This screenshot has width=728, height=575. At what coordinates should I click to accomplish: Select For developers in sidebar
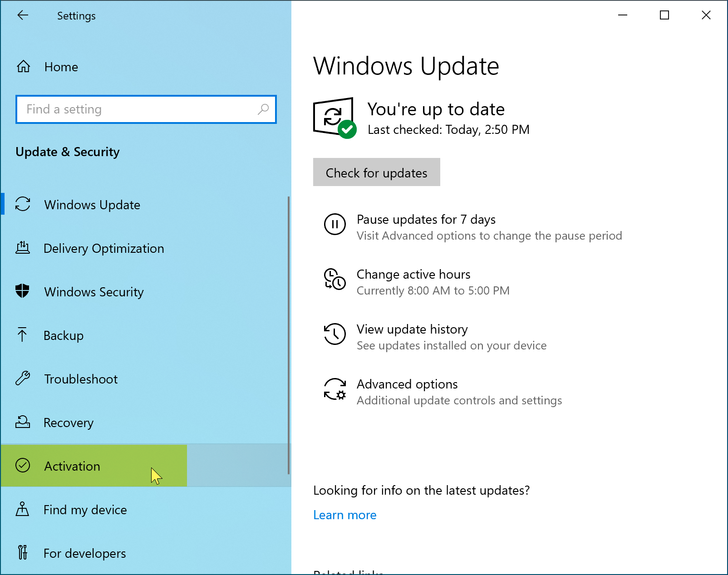coord(84,553)
